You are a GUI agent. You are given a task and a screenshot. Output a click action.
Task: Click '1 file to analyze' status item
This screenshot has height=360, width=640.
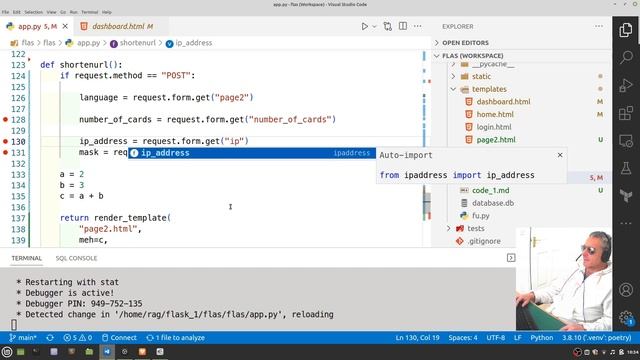[x=176, y=338]
